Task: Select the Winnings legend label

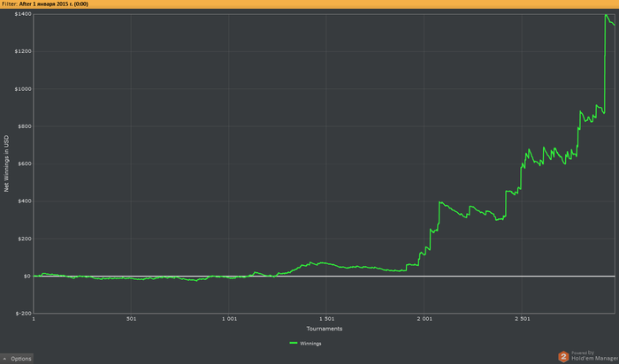Action: click(x=310, y=344)
